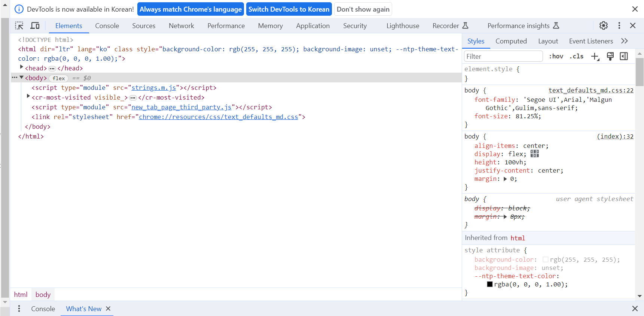Select the body breadcrumb item

(x=43, y=294)
